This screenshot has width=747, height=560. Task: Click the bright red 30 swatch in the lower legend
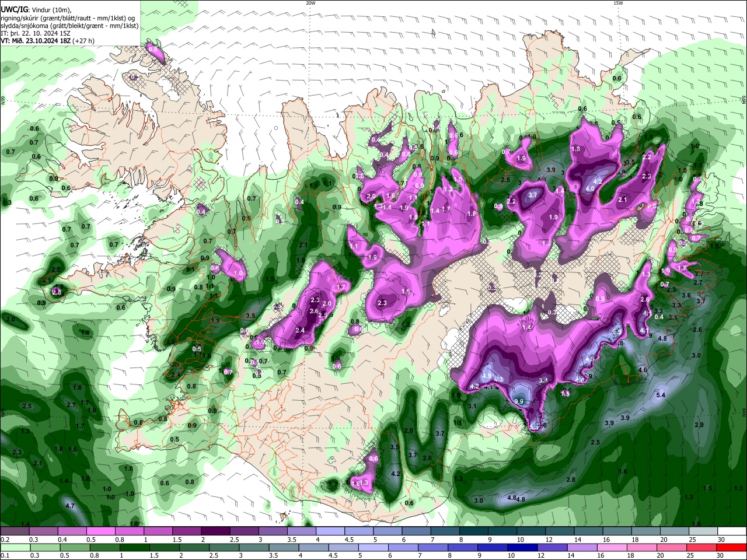731,547
